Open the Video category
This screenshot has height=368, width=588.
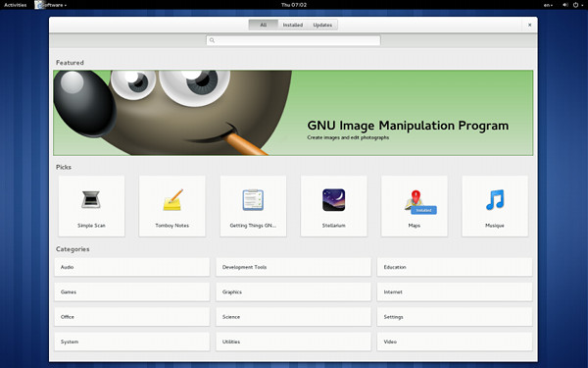[455, 342]
